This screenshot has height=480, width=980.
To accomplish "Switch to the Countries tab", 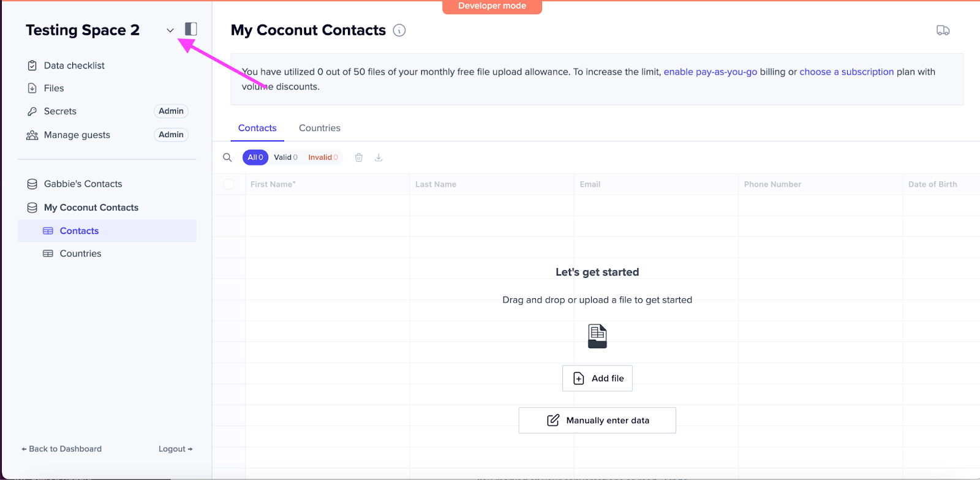I will tap(319, 128).
